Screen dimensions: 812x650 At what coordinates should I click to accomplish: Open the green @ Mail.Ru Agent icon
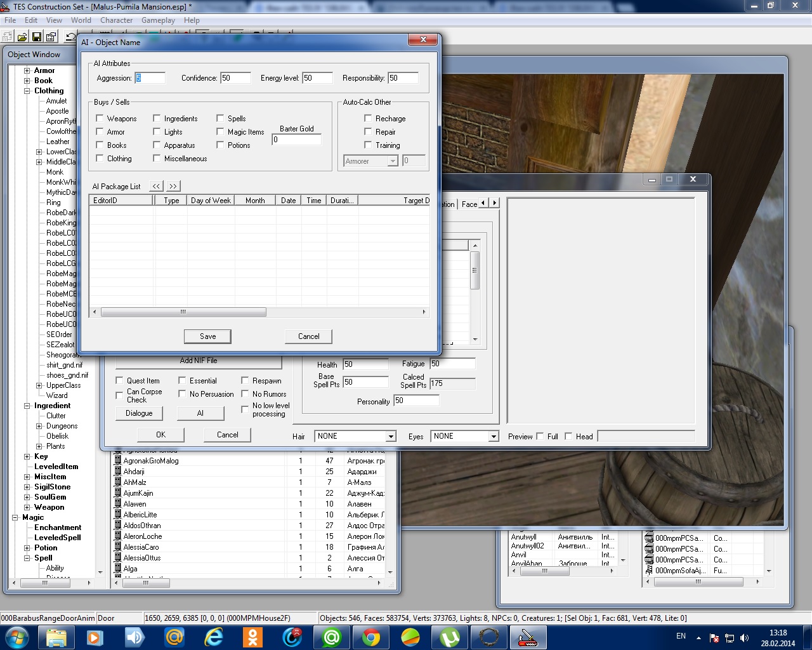click(x=332, y=637)
